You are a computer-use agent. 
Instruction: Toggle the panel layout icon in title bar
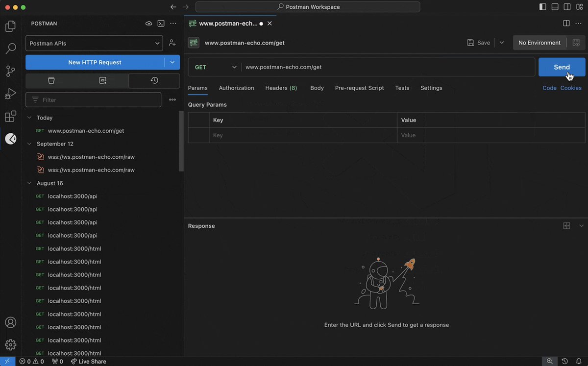(x=555, y=6)
